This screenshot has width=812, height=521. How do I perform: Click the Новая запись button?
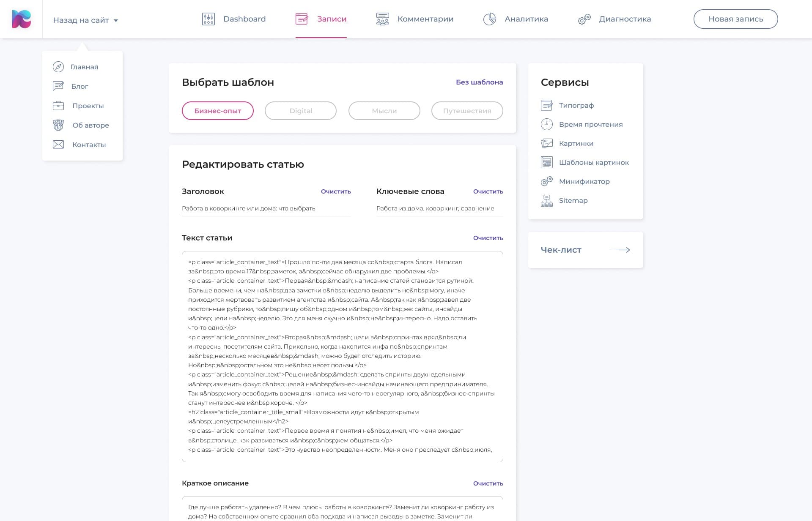pos(735,19)
